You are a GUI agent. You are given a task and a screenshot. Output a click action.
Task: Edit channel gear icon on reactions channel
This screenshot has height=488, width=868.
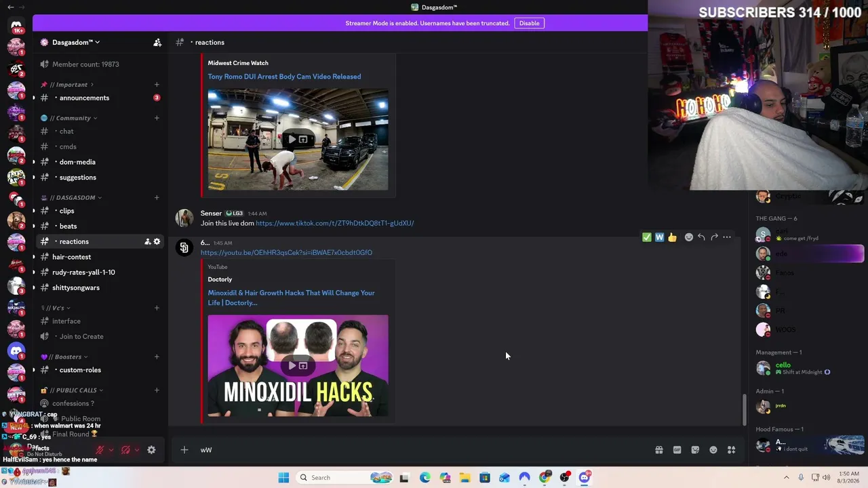click(157, 241)
